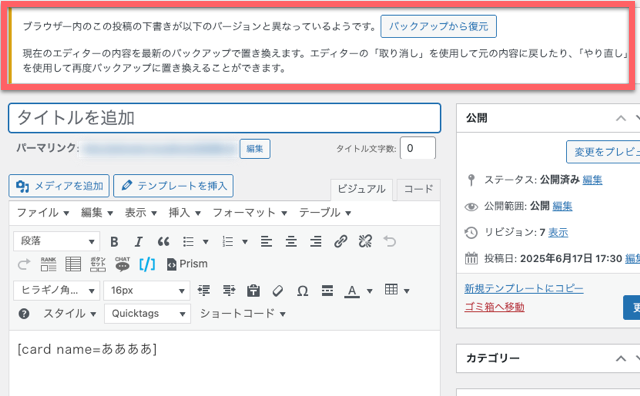The width and height of the screenshot is (640, 396).
Task: Click the table list icon beside RANK
Action: (73, 265)
